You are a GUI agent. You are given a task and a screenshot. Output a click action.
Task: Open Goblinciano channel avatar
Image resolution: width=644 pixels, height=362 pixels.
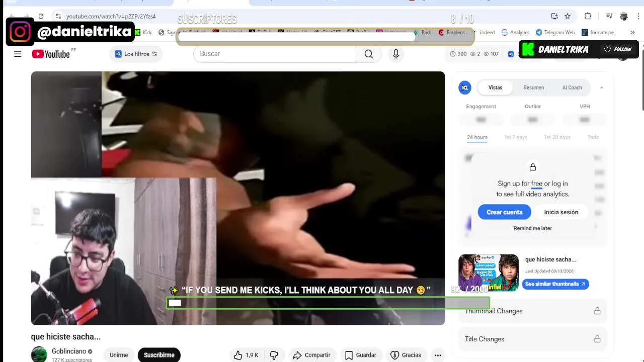point(39,354)
